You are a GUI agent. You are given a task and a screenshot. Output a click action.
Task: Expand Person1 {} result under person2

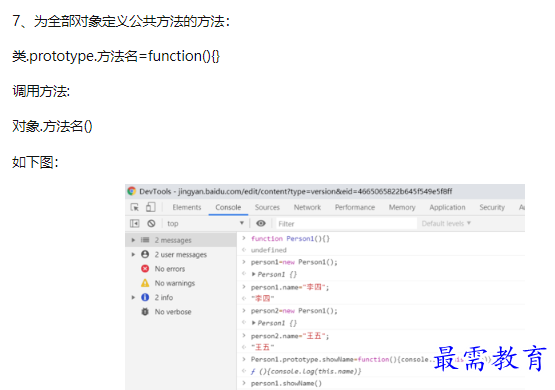tap(254, 323)
